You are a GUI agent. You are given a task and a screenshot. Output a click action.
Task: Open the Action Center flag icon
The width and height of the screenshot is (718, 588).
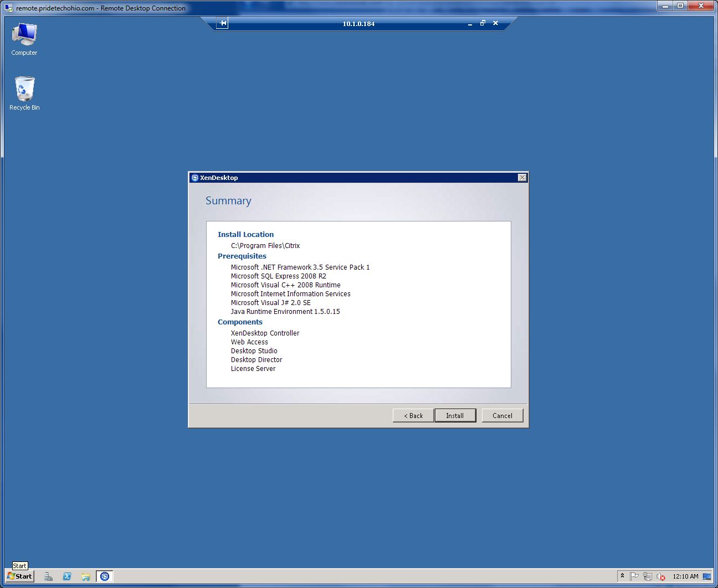(x=634, y=576)
